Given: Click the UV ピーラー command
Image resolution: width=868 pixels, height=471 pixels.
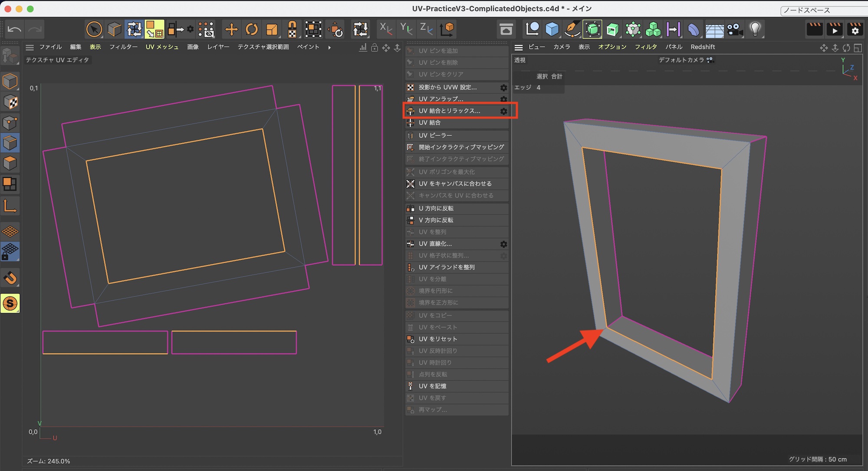Looking at the screenshot, I should pos(435,135).
